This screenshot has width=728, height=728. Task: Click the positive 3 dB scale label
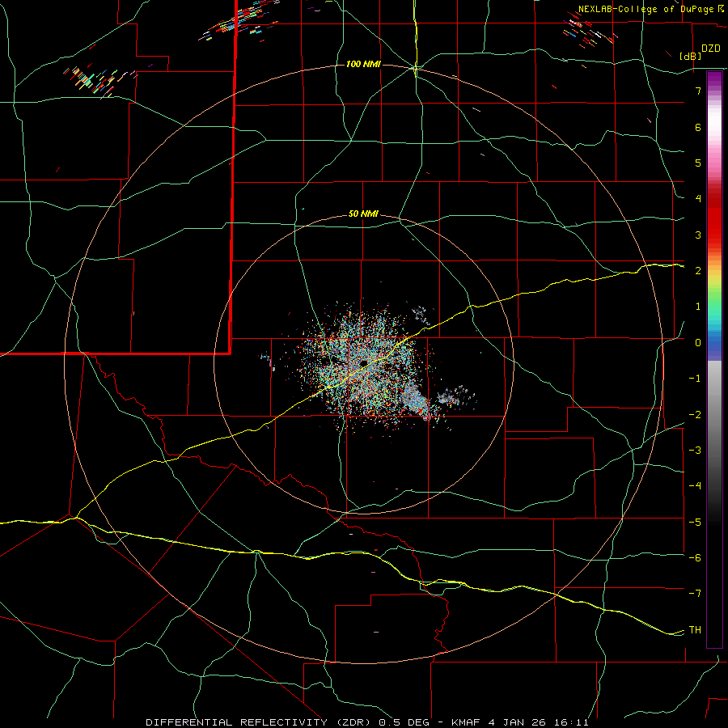coord(698,235)
